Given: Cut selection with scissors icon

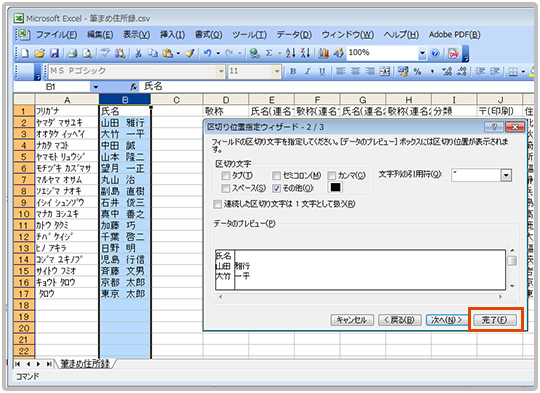Looking at the screenshot, I should pos(138,53).
